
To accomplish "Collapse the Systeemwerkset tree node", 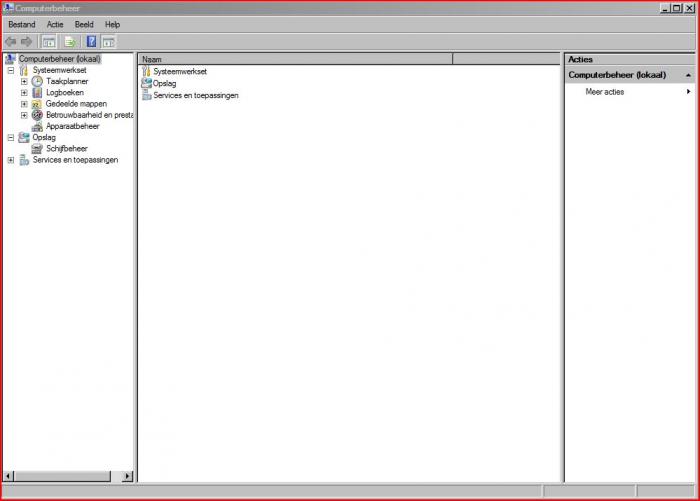I will click(x=11, y=71).
